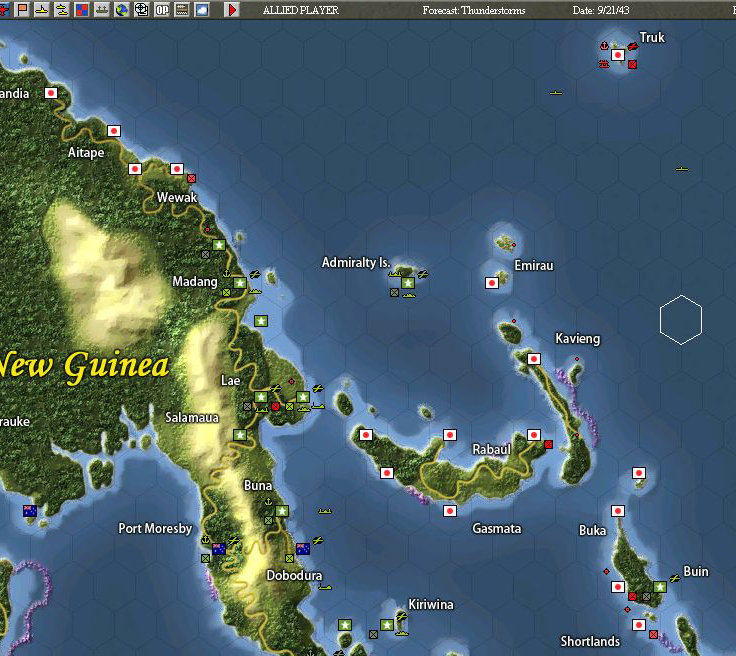Select the Japanese flag above the Aitape label
The image size is (736, 656).
(114, 131)
